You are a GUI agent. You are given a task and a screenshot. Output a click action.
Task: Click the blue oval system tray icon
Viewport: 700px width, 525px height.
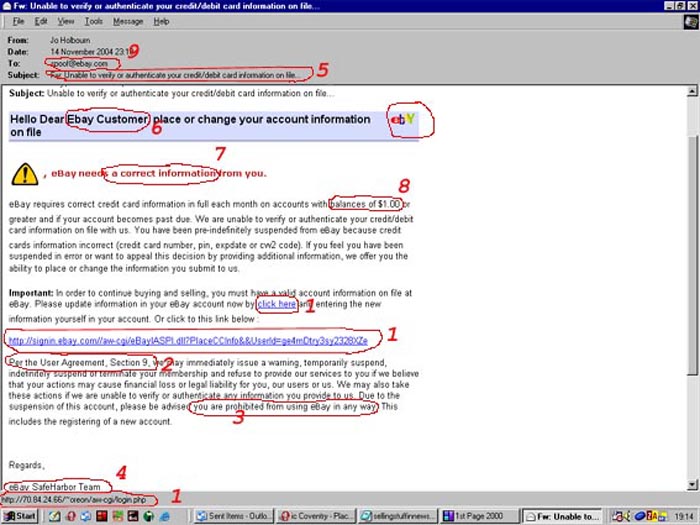[x=640, y=516]
